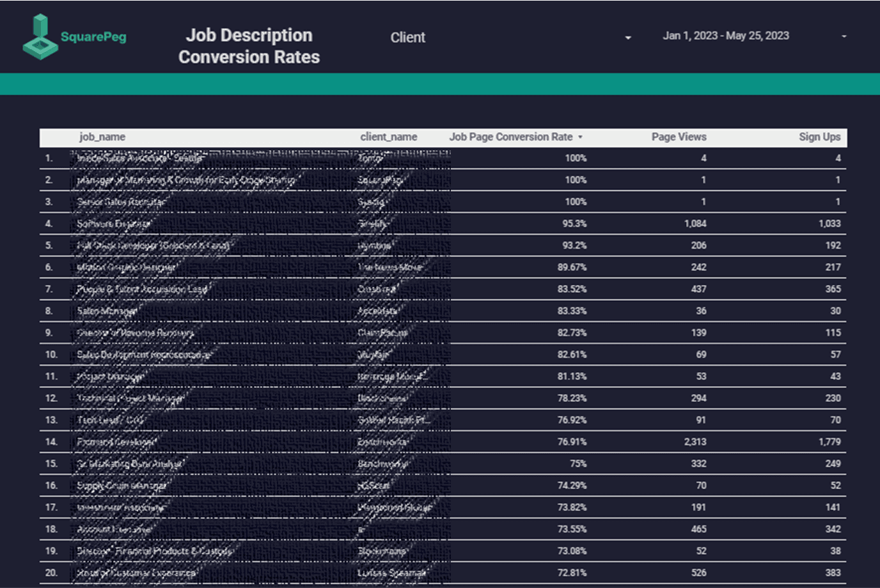Sort by Job Page Conversion Rate header
The width and height of the screenshot is (880, 588).
pyautogui.click(x=511, y=137)
